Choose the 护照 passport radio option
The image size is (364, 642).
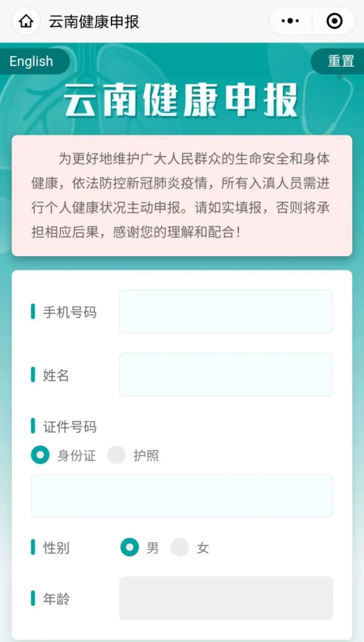117,455
